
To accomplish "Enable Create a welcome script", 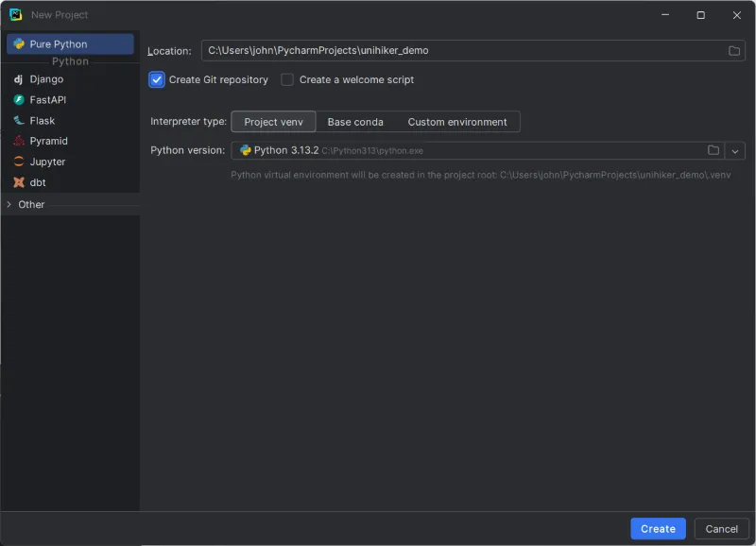I will pyautogui.click(x=287, y=79).
